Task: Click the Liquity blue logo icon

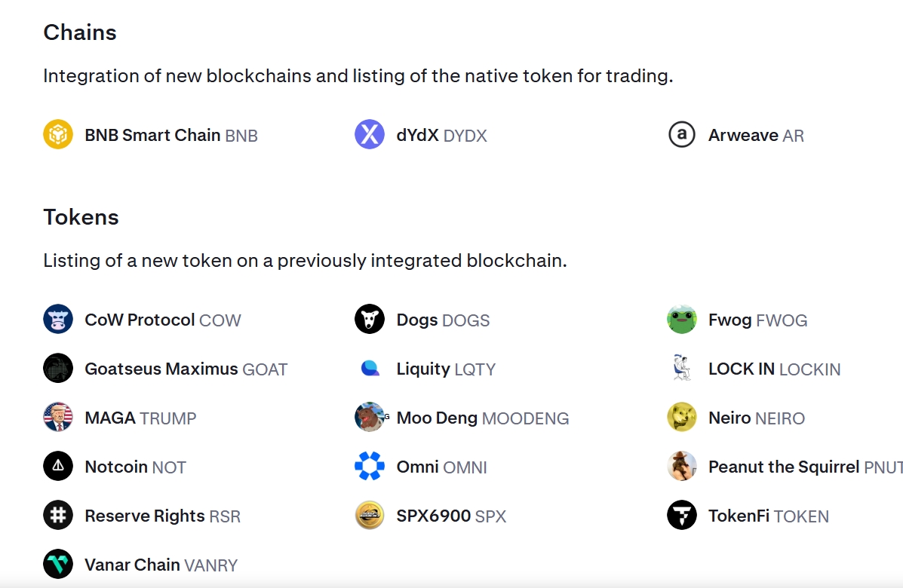Action: (x=370, y=369)
